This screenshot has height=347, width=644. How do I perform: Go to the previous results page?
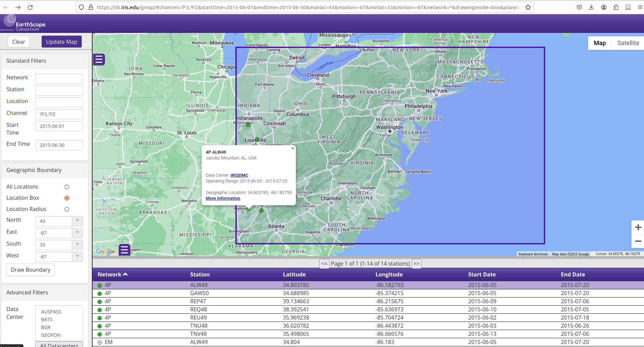click(324, 264)
